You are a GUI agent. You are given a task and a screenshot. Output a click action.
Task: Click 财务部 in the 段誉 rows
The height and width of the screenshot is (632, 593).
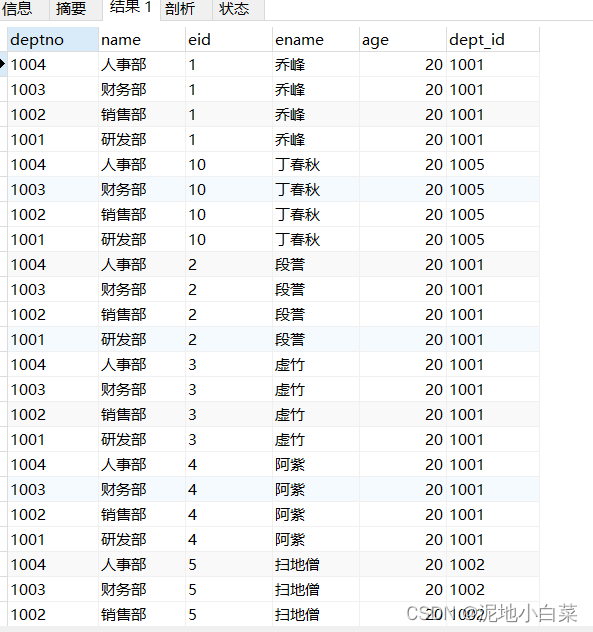(142, 289)
